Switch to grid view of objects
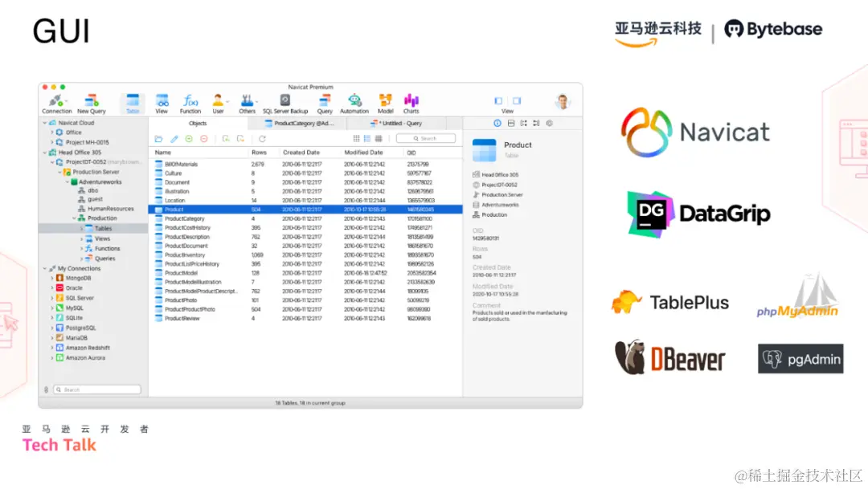Screen dimensions: 868x489 pos(357,138)
